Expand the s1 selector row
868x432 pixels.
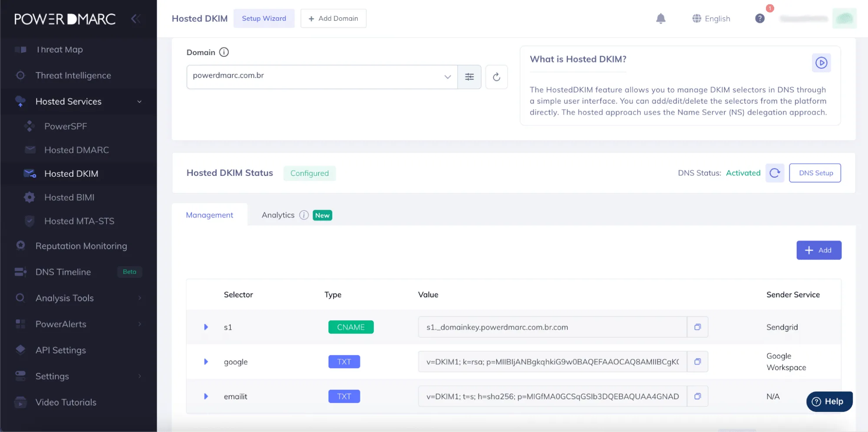point(206,327)
